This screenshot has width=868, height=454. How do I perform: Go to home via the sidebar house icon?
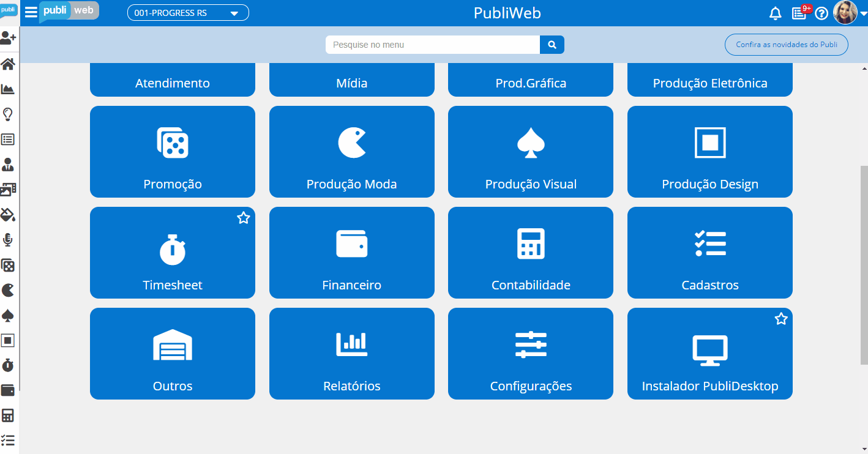click(8, 64)
